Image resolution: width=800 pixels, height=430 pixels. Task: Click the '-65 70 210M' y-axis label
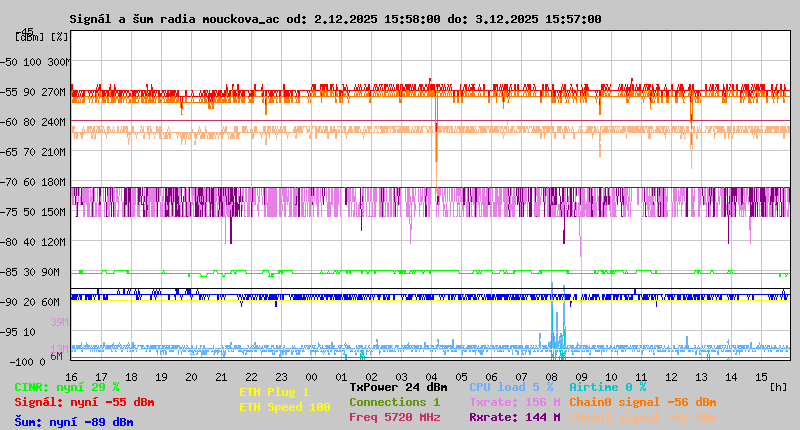[x=33, y=152]
